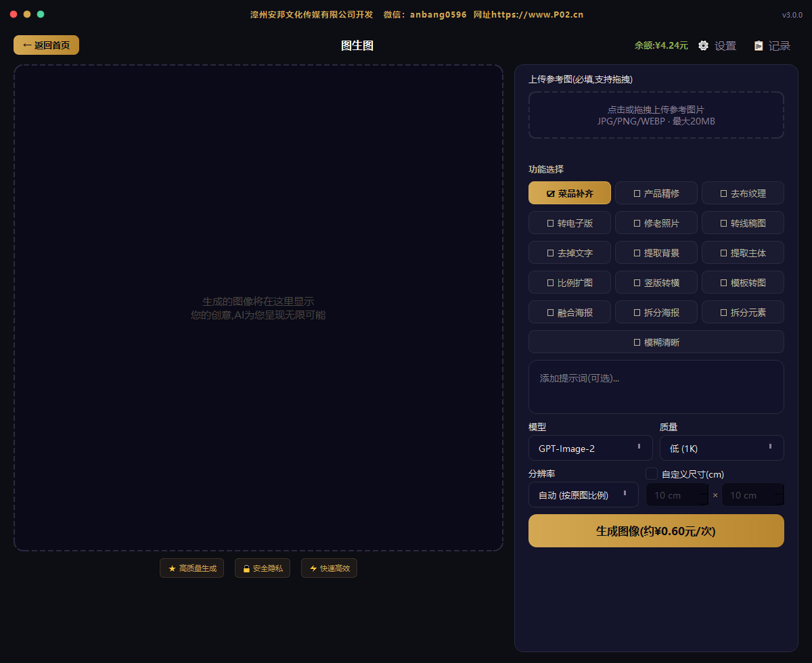Click the 高质量生成 badge
812x663 pixels.
(x=191, y=568)
